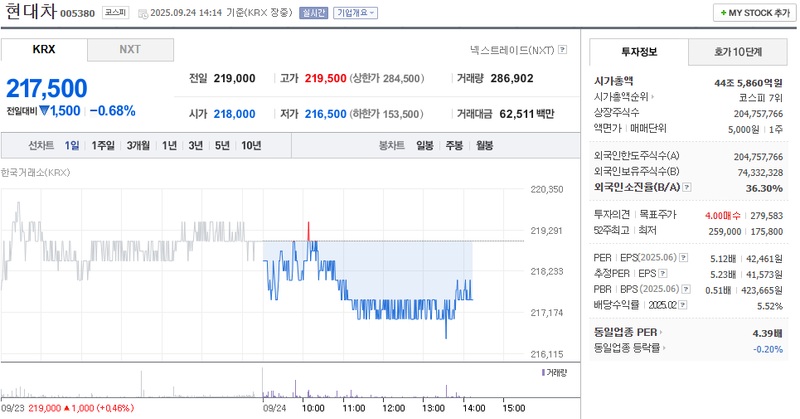Select 1일 line chart period
The width and height of the screenshot is (800, 419).
72,145
